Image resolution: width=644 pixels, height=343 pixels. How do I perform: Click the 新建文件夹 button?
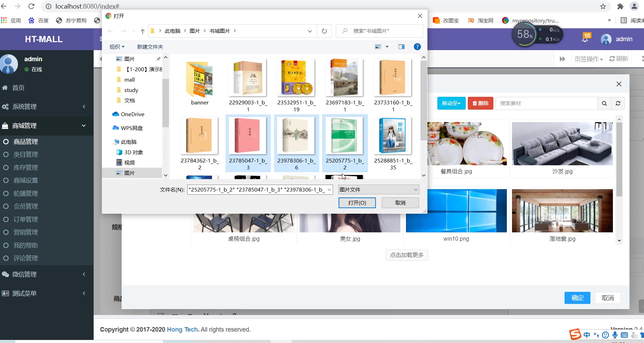click(x=150, y=47)
